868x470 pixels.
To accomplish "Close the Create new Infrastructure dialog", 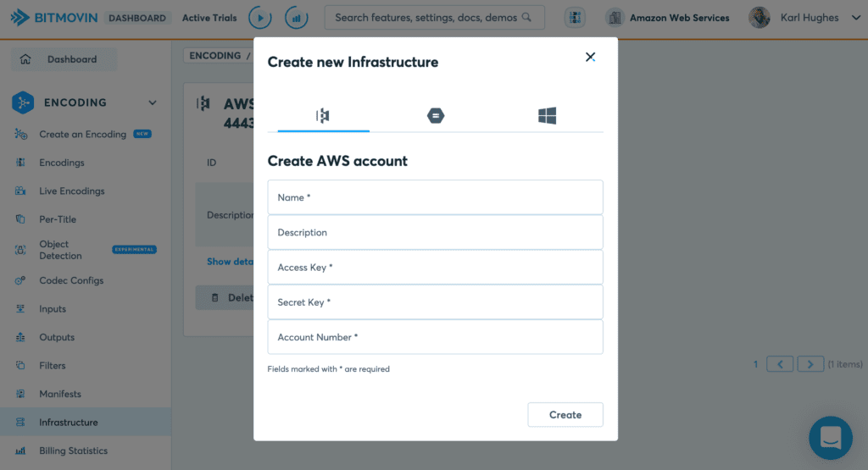I will (590, 57).
